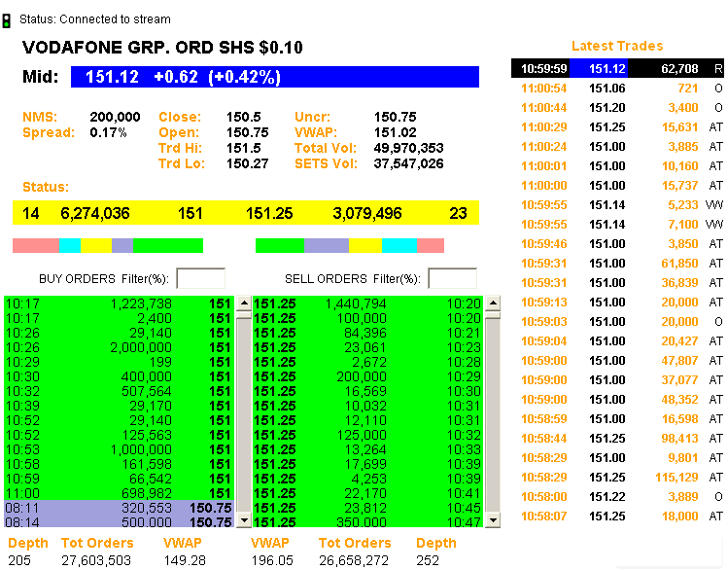728x570 pixels.
Task: Select sell order of 350,000 shares
Action: [367, 522]
